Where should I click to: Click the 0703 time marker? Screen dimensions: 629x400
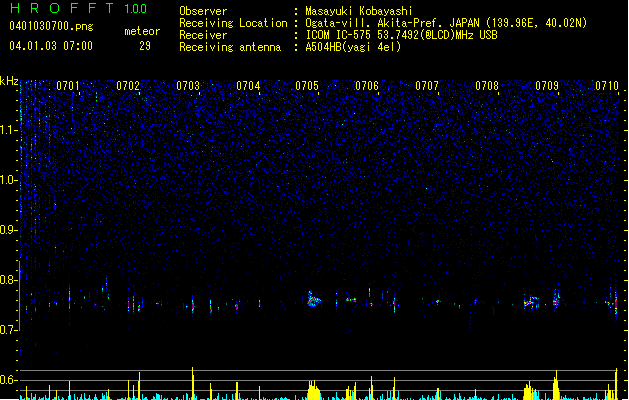(x=188, y=85)
